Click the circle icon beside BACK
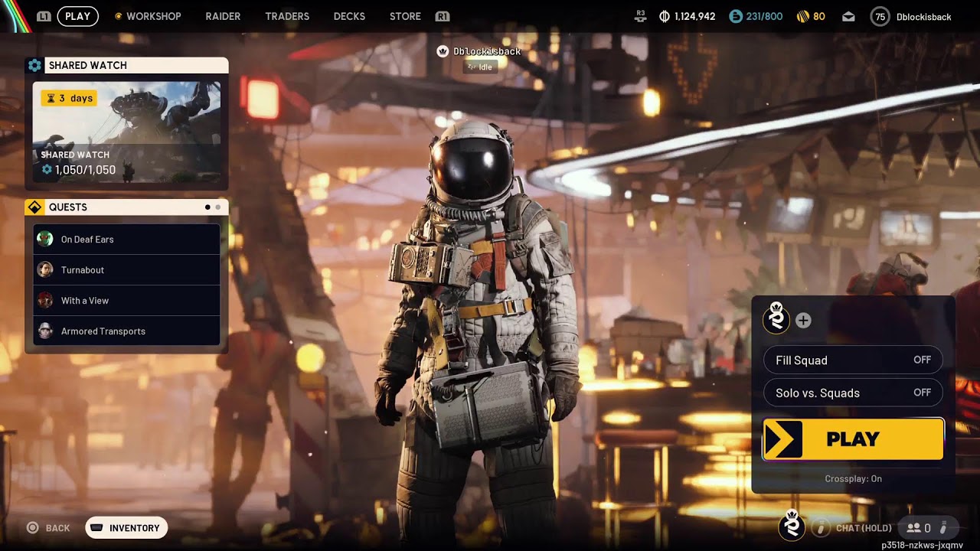 pos(32,528)
